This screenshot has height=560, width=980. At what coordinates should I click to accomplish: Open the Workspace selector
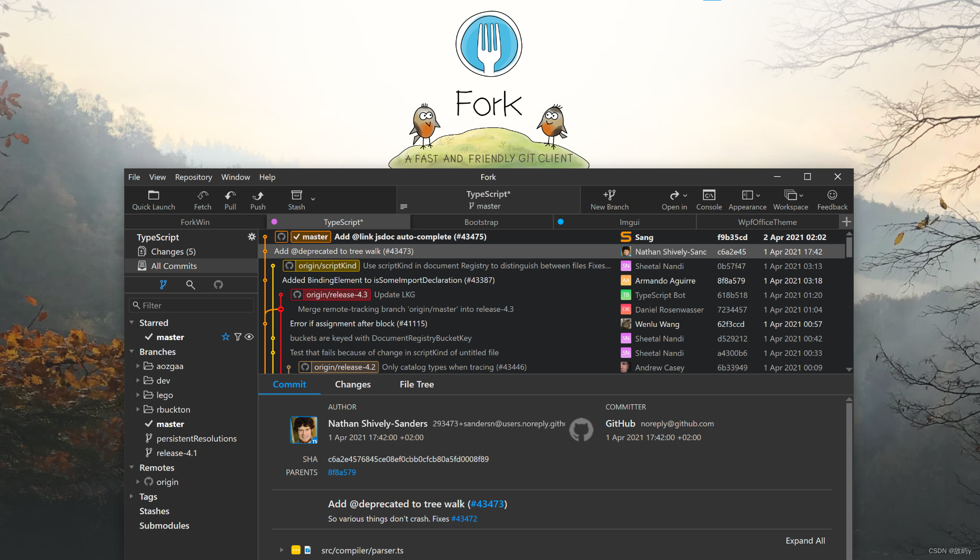[x=791, y=200]
